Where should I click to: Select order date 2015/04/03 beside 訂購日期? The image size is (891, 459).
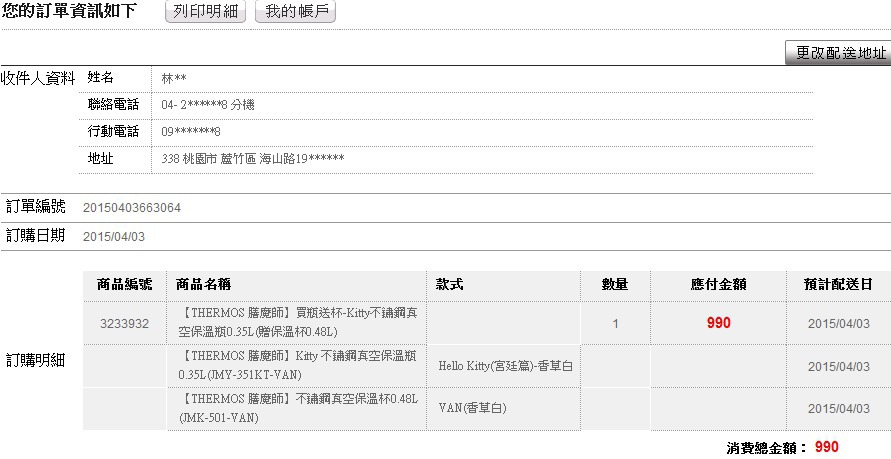click(x=114, y=237)
